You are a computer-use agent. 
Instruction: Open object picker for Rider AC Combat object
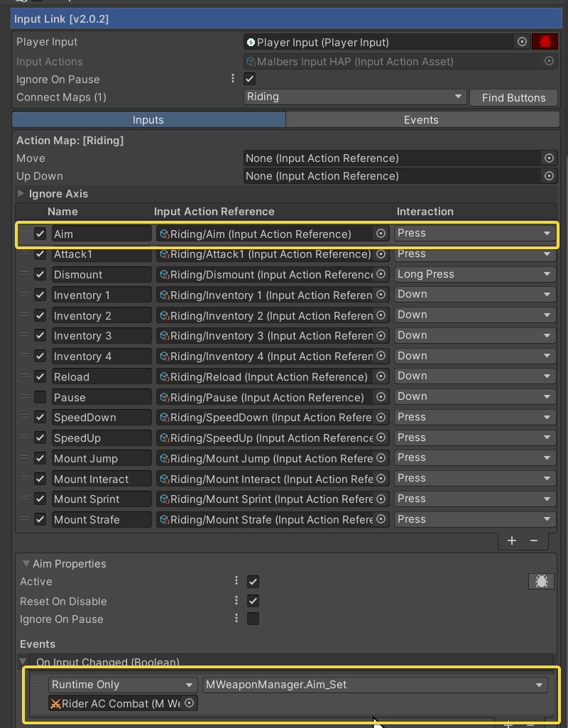point(190,704)
